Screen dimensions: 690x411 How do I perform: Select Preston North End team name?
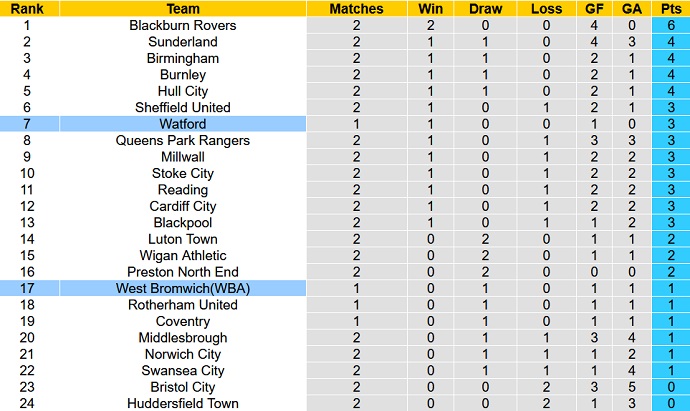coord(183,272)
